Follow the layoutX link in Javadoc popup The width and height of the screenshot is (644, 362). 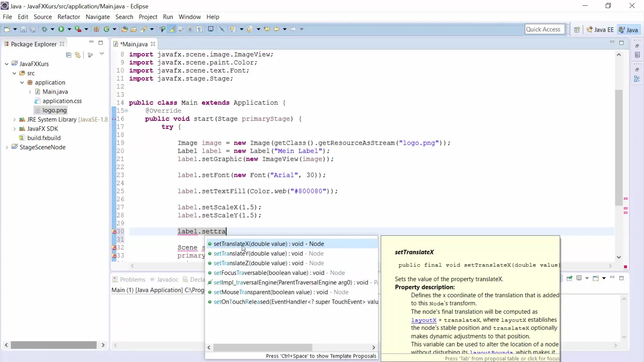click(424, 320)
